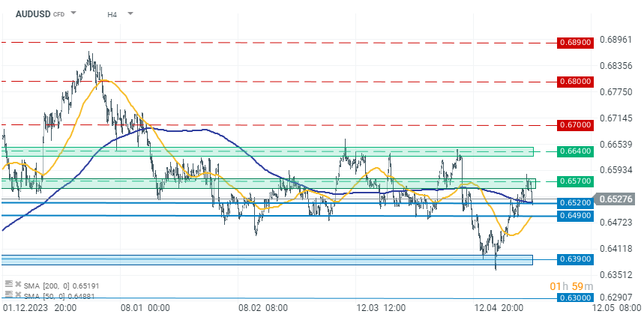This screenshot has width=644, height=320.
Task: Select the AUDUSD symbol name
Action: (x=33, y=13)
